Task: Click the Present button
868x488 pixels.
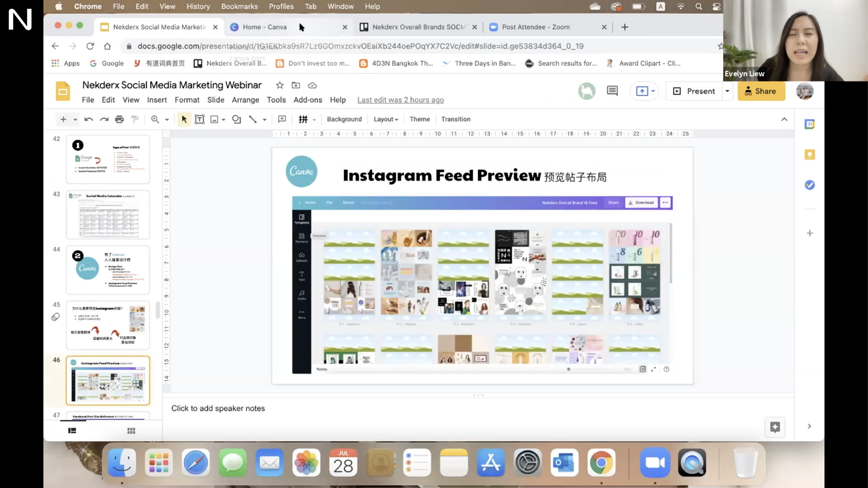Action: (x=694, y=91)
